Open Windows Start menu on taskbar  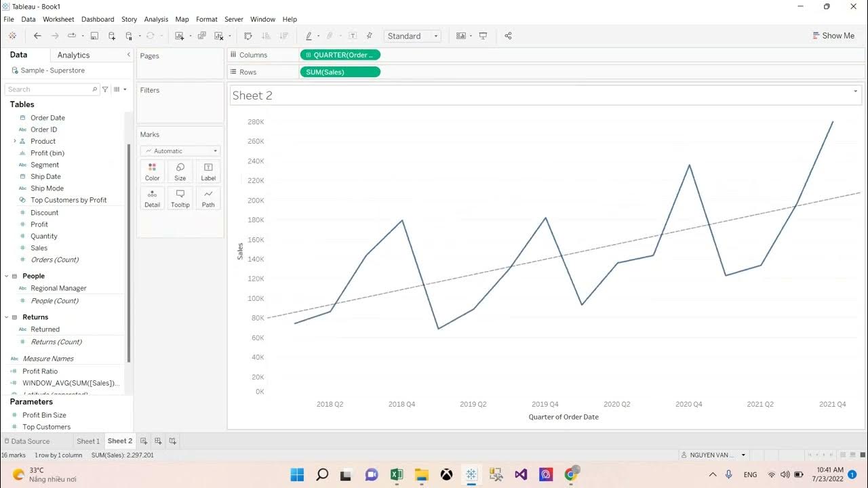point(297,474)
